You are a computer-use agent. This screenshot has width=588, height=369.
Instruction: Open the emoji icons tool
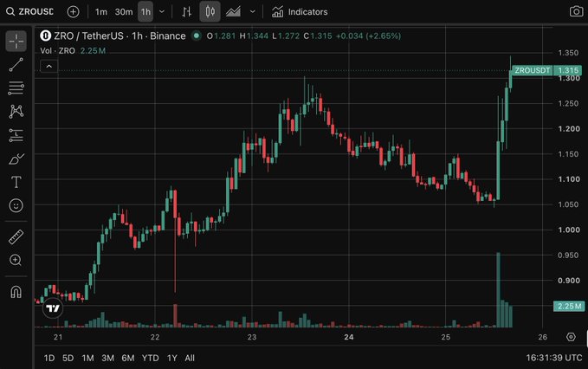[16, 205]
